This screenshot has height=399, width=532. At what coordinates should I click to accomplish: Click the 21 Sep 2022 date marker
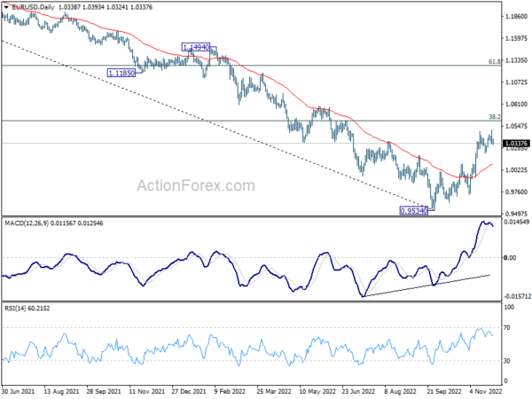click(x=444, y=392)
